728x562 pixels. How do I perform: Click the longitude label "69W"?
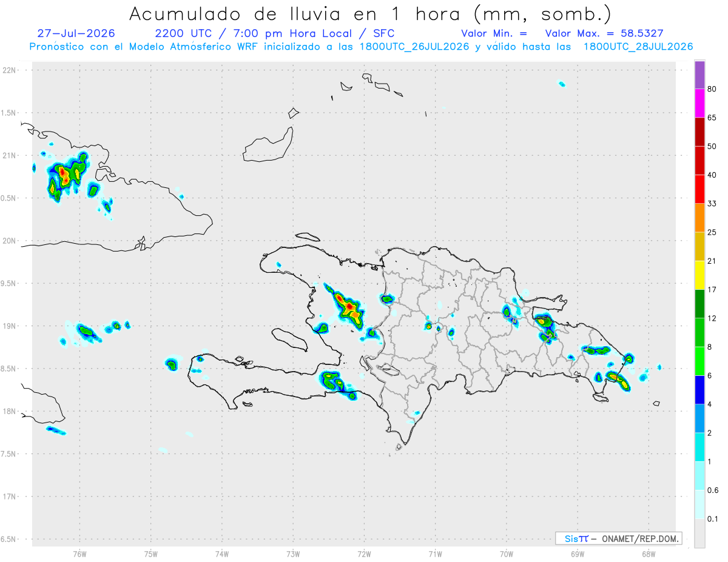578,554
